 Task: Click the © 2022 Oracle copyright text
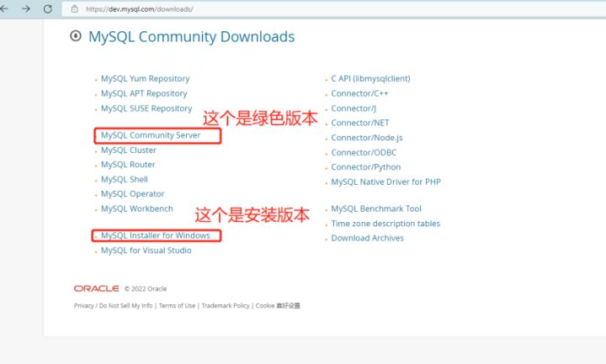146,288
